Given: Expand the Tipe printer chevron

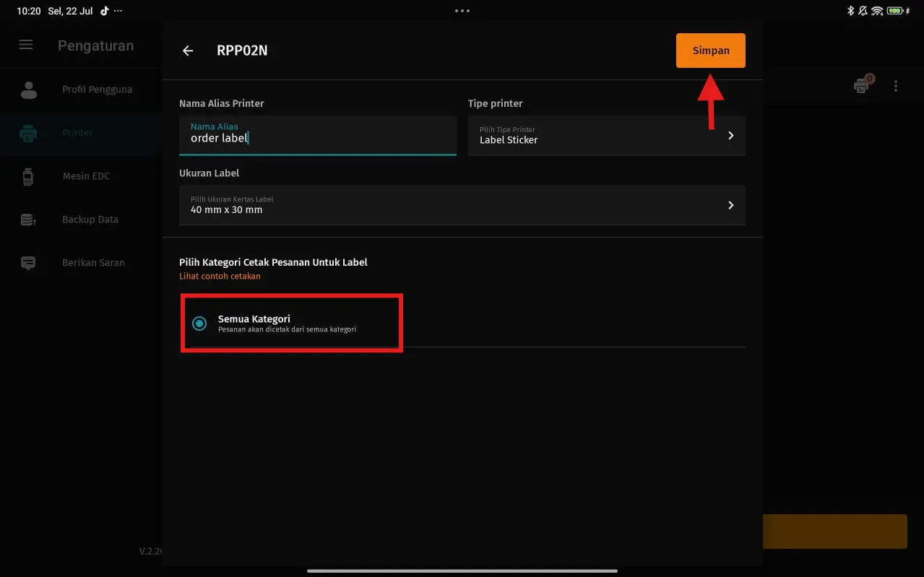Looking at the screenshot, I should (x=730, y=136).
